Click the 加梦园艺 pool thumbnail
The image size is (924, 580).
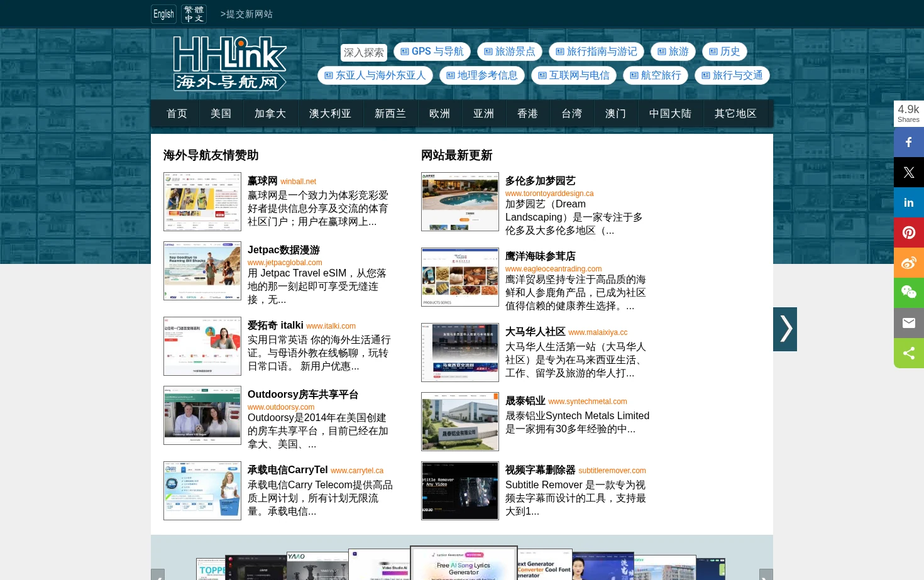[460, 202]
